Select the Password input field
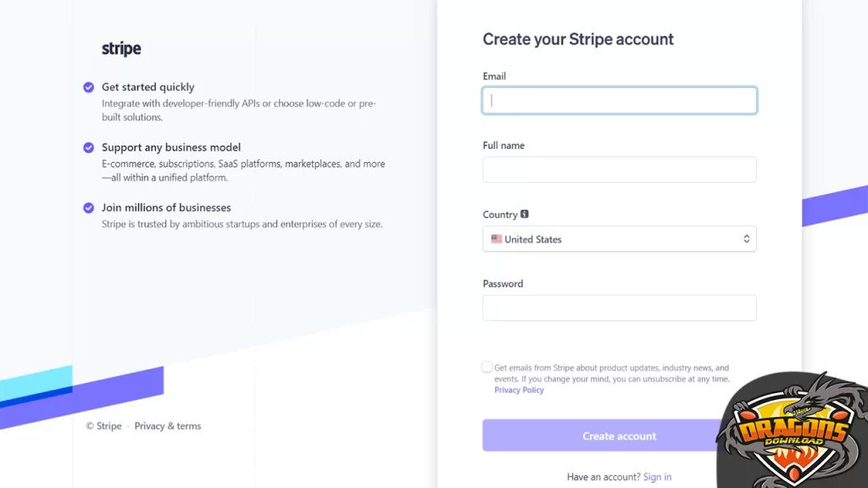The image size is (868, 488). [619, 308]
